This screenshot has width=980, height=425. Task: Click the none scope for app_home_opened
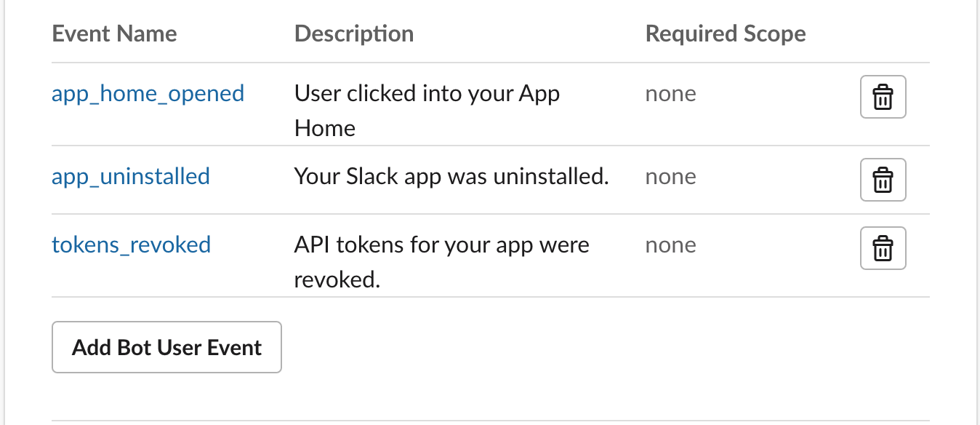click(x=670, y=93)
